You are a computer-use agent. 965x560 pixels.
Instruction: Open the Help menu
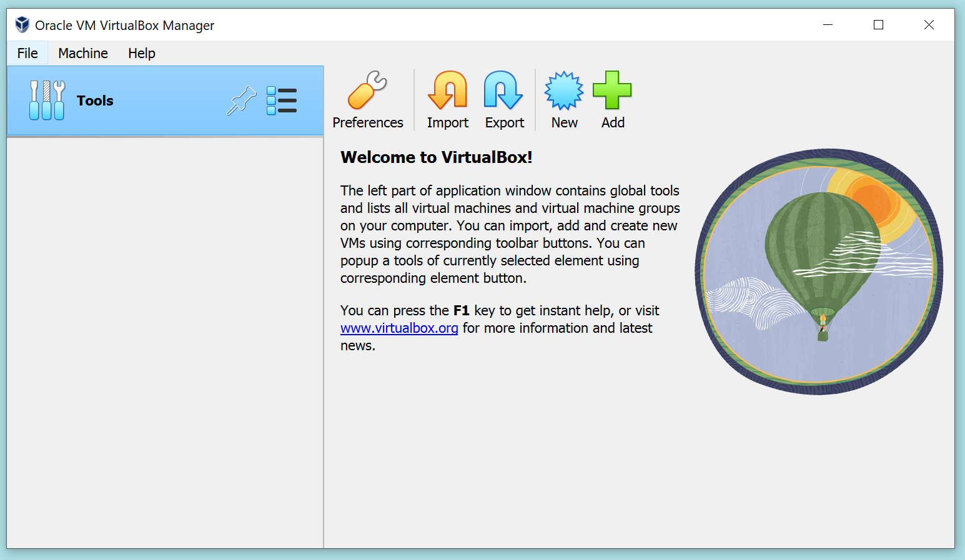point(141,53)
